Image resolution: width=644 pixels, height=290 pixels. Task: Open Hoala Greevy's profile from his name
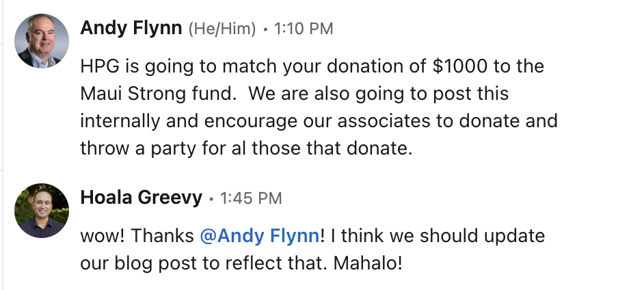[x=141, y=198]
